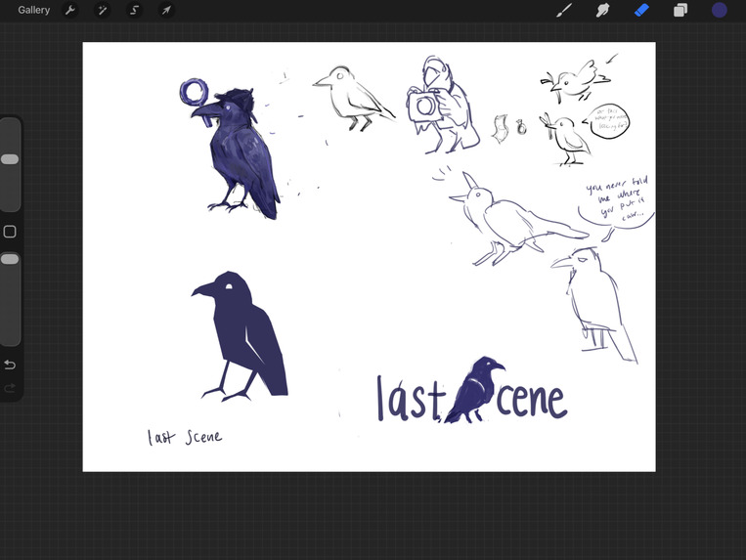Viewport: 746px width, 560px height.
Task: Select the Paint brush tool
Action: tap(564, 10)
